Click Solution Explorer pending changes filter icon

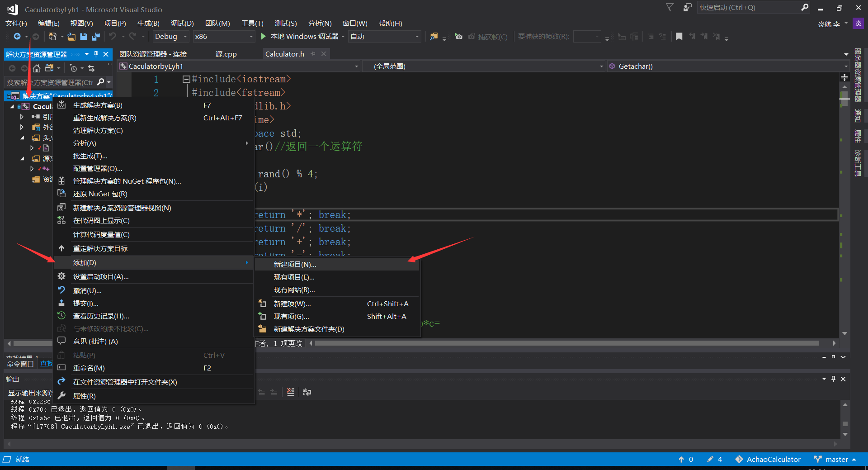tap(73, 68)
